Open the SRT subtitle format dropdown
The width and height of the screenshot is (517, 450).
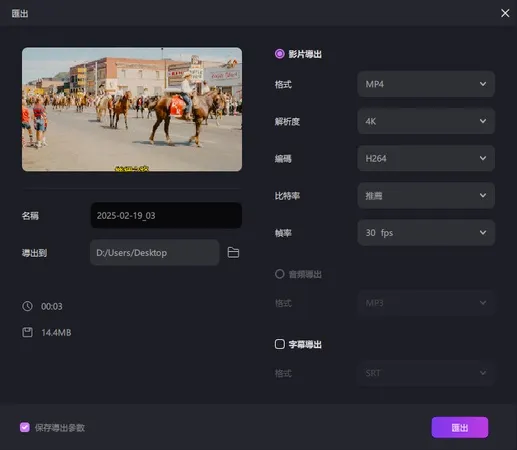click(426, 373)
